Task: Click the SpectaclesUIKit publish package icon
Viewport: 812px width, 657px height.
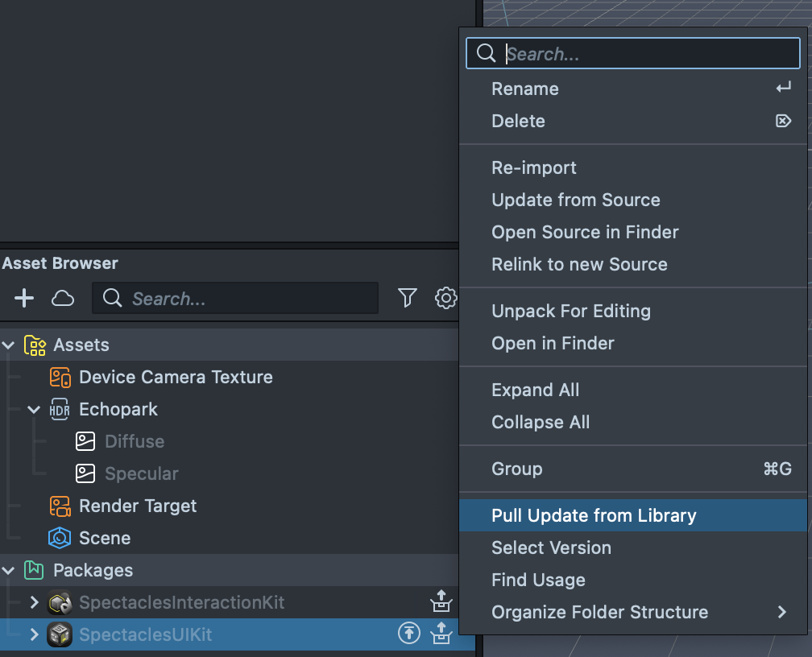Action: pyautogui.click(x=441, y=634)
